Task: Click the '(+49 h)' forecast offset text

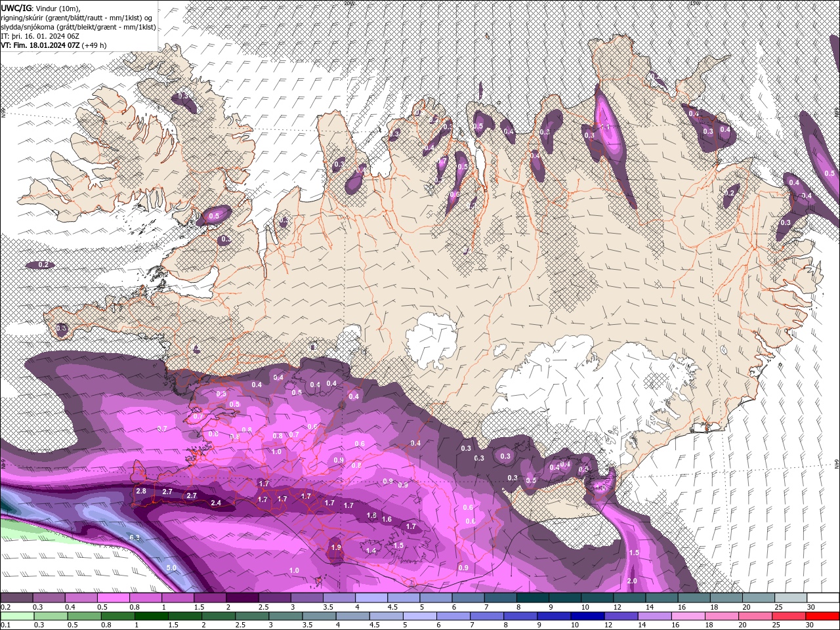Action: [x=94, y=45]
